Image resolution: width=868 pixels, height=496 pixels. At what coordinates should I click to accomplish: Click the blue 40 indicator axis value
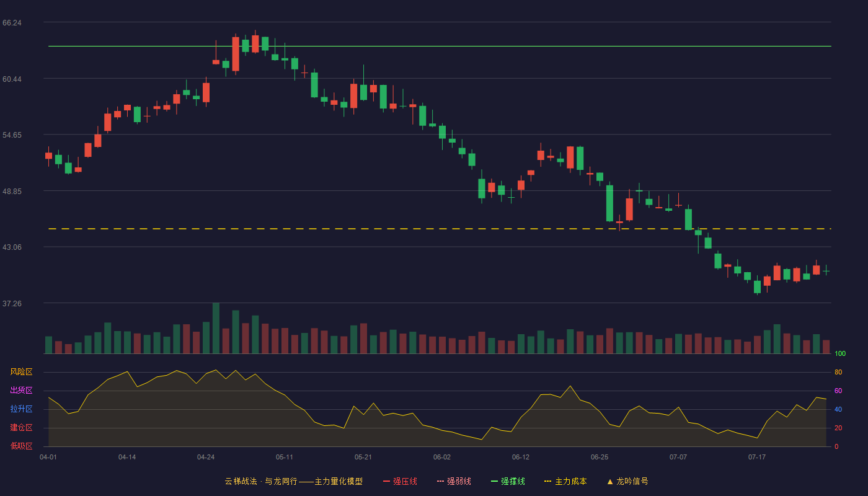(838, 410)
